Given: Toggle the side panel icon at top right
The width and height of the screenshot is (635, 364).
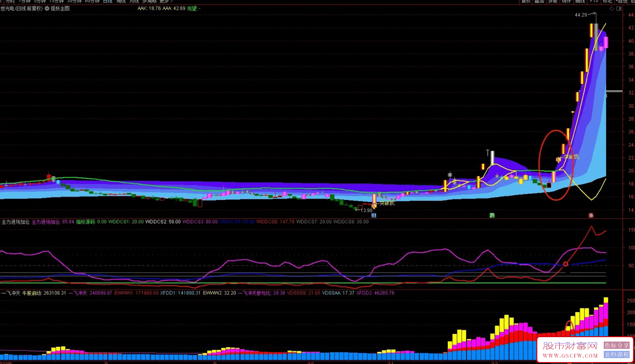Looking at the screenshot, I should (x=619, y=8).
